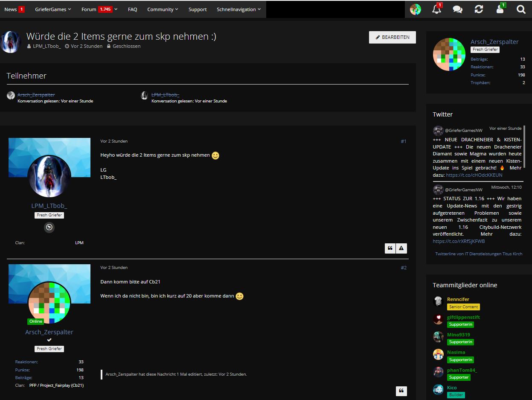The width and height of the screenshot is (532, 400).
Task: Click the user icon with green badge
Action: pyautogui.click(x=500, y=9)
